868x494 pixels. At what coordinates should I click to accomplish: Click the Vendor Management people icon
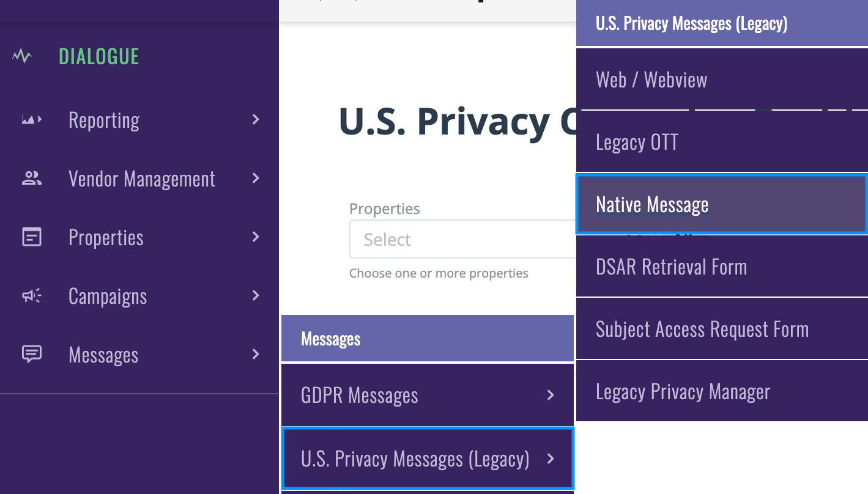coord(32,178)
